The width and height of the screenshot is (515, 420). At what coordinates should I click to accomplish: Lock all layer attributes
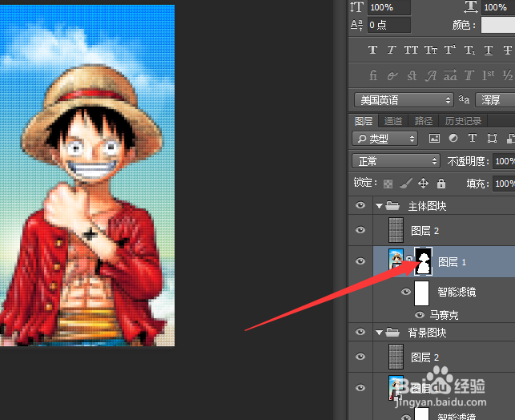pyautogui.click(x=441, y=183)
